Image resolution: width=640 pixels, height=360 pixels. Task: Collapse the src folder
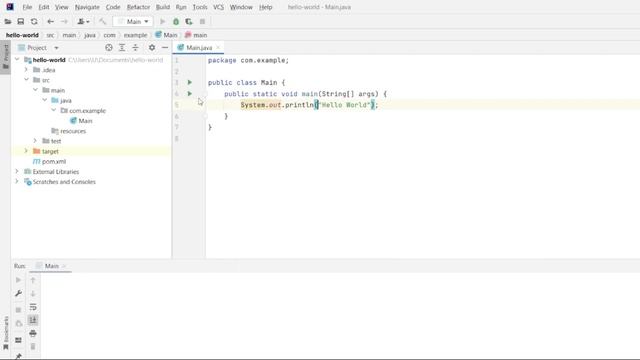pyautogui.click(x=26, y=80)
